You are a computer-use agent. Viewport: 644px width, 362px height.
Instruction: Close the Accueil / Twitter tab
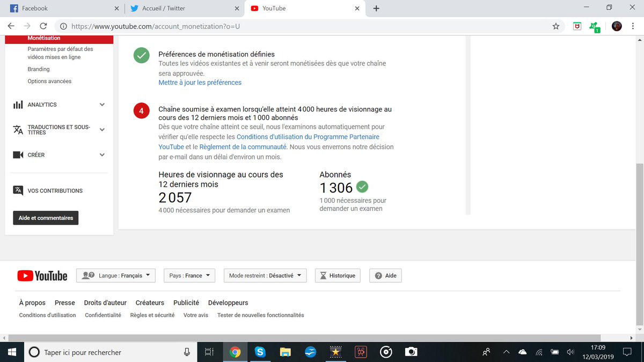click(x=237, y=9)
